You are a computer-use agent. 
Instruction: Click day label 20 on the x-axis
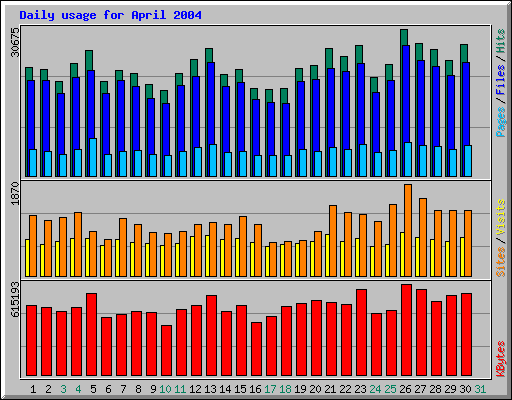point(315,389)
